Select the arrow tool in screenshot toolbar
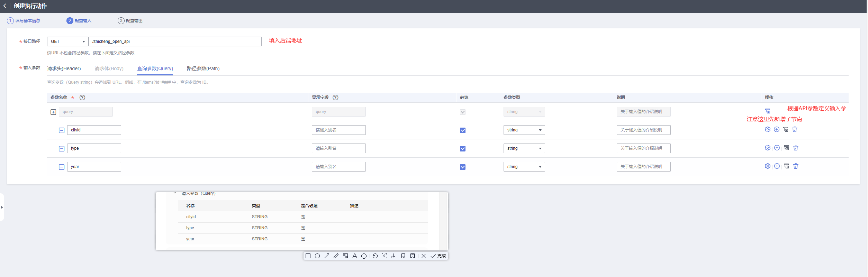Screen dimensions: 868x277 pyautogui.click(x=327, y=256)
